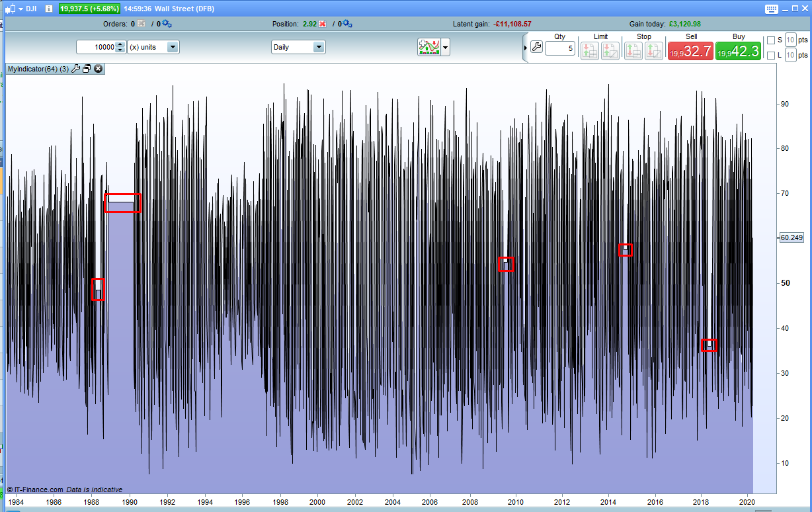Click the Qty input field
The image size is (812, 512).
tap(559, 48)
